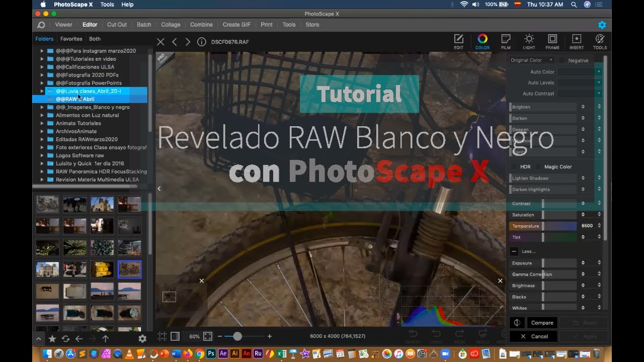Click the Brighten value stepper
644x362 pixels.
coord(599,107)
